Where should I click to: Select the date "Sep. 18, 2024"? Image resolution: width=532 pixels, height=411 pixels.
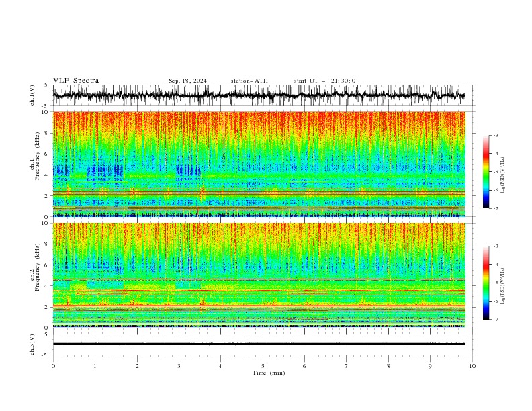[187, 81]
